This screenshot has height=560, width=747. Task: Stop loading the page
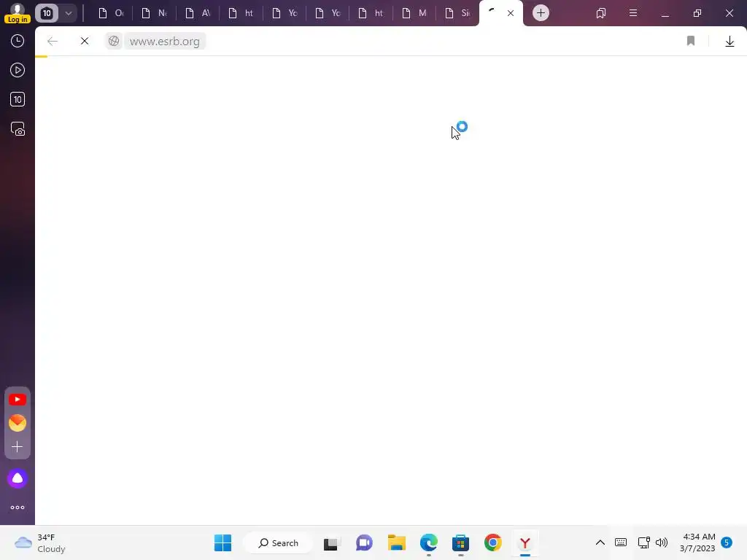pos(85,42)
